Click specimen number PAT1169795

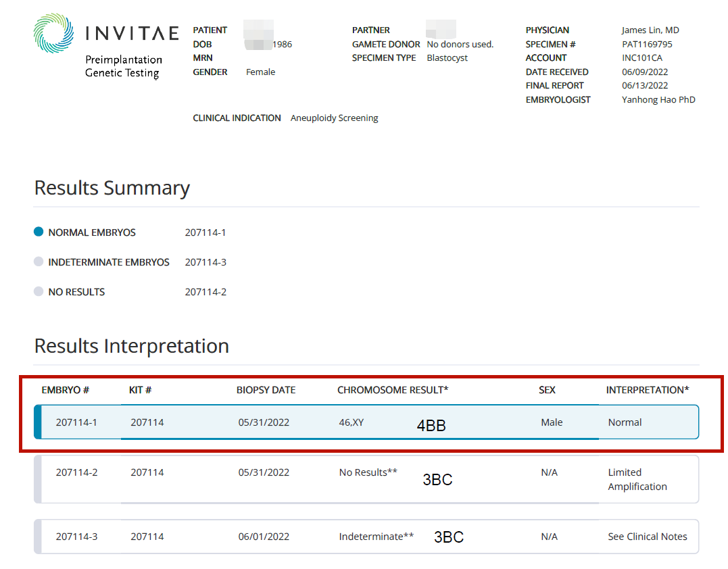coord(647,44)
